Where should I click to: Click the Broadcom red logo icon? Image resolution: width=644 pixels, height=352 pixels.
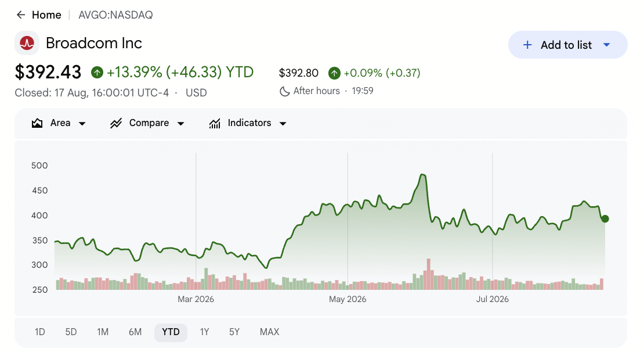27,43
